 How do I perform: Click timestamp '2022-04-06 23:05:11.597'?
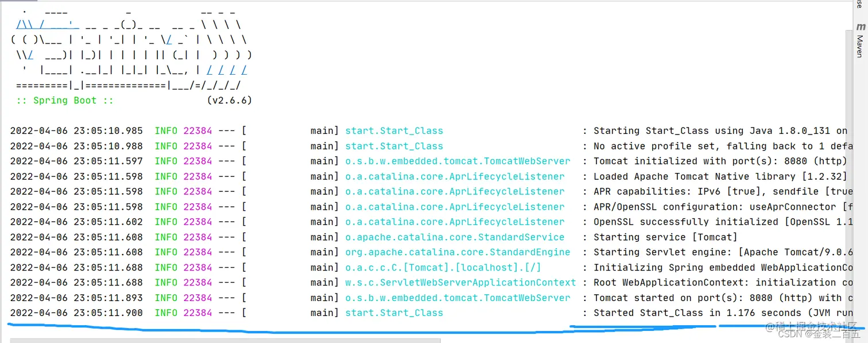pos(76,161)
